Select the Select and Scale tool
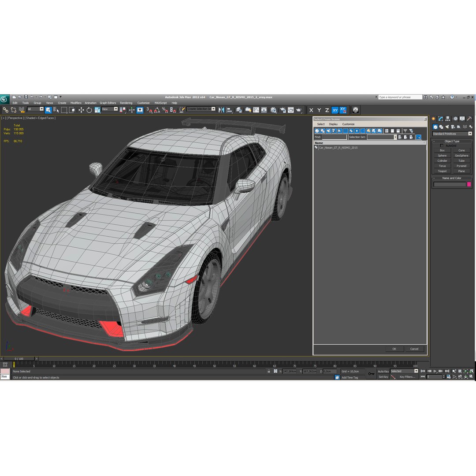The width and height of the screenshot is (476, 476). coord(97,110)
